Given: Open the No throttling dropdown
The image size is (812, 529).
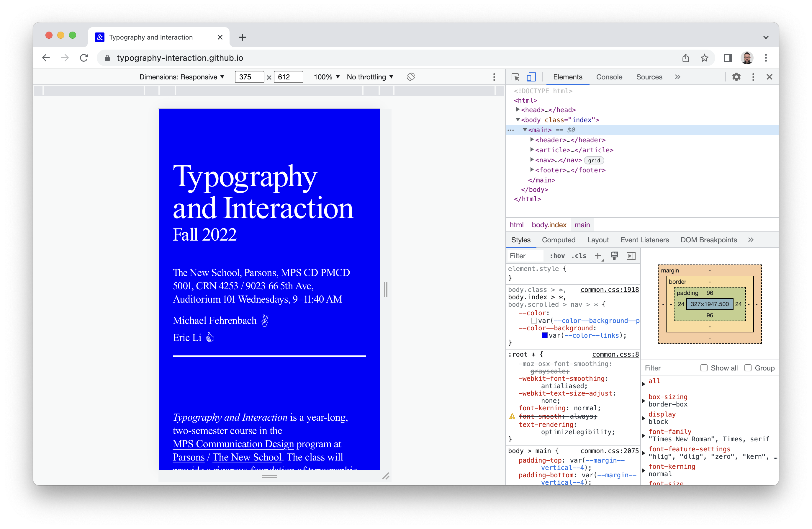Looking at the screenshot, I should pyautogui.click(x=370, y=77).
